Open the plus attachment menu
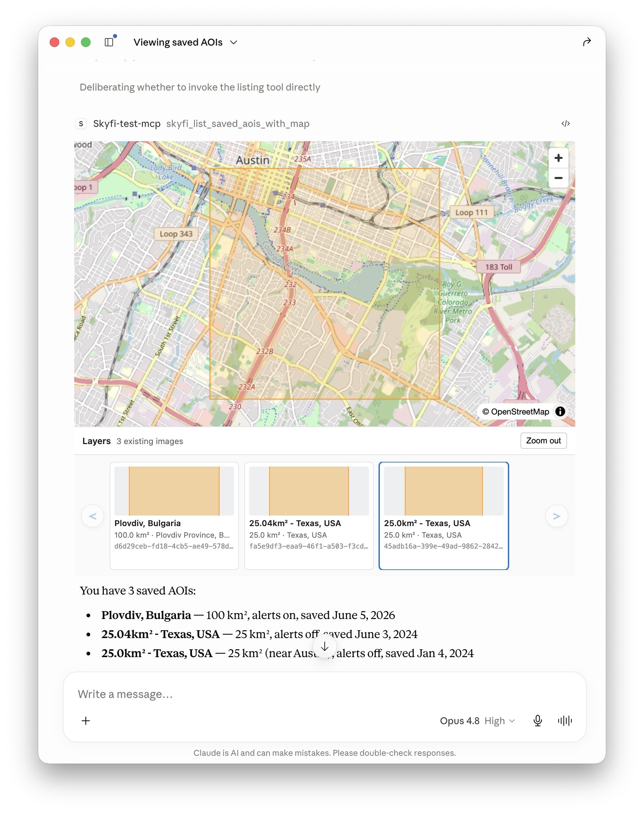This screenshot has height=814, width=644. [86, 720]
